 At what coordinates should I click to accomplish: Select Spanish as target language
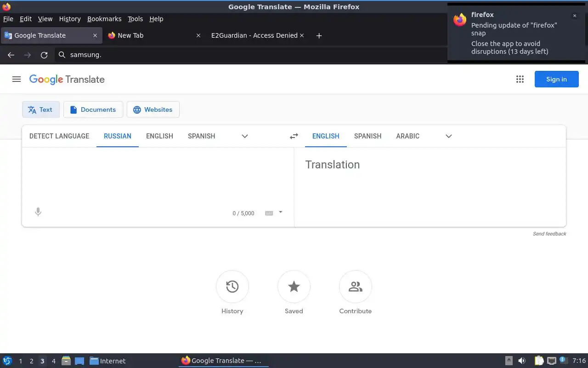(367, 136)
